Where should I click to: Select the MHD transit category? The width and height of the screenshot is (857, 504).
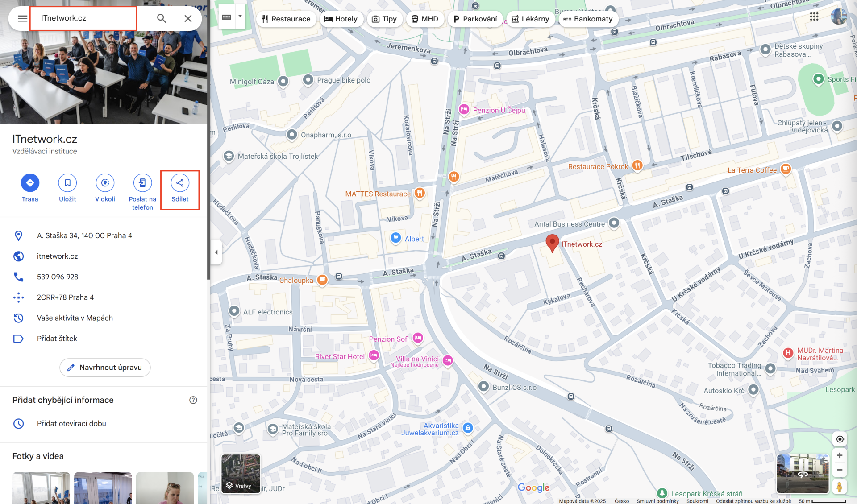coord(425,19)
